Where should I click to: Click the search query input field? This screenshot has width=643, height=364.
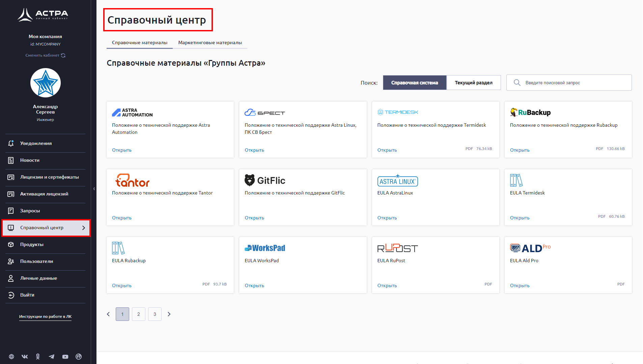pos(574,83)
